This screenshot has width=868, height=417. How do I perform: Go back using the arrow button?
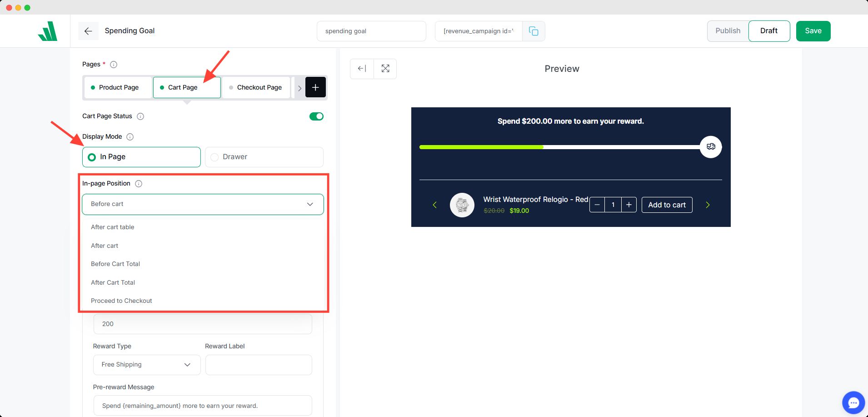(x=88, y=31)
